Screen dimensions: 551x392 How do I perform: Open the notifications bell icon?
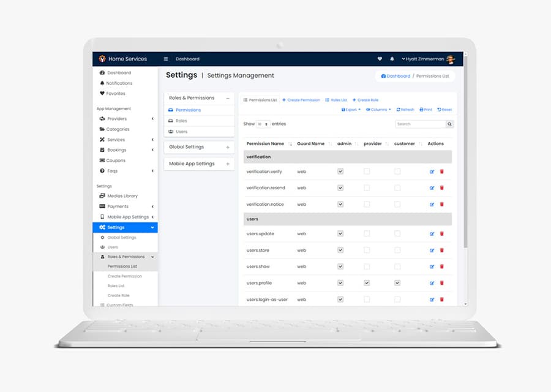coord(392,59)
